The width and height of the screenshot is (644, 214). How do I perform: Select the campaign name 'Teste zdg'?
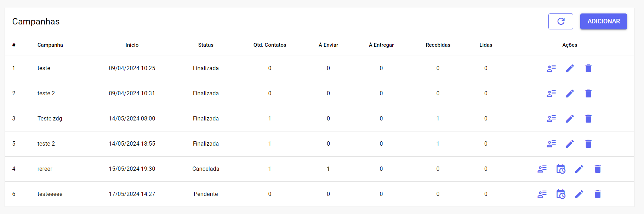[50, 119]
